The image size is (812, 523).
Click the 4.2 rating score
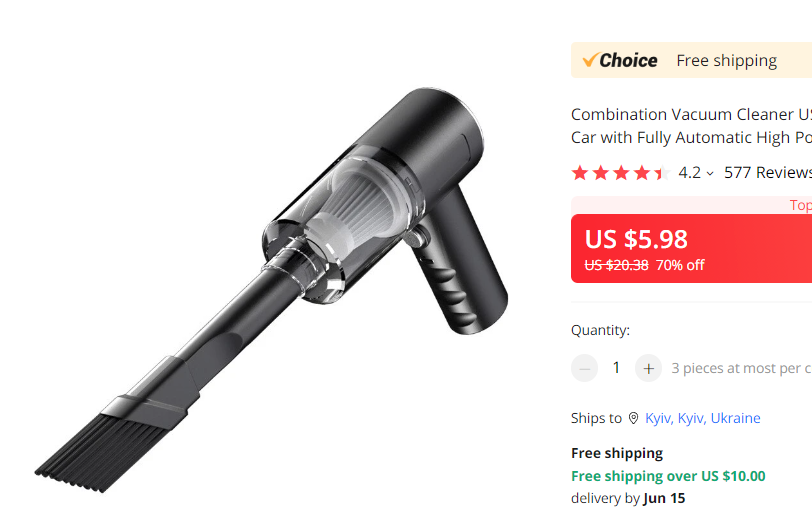689,173
